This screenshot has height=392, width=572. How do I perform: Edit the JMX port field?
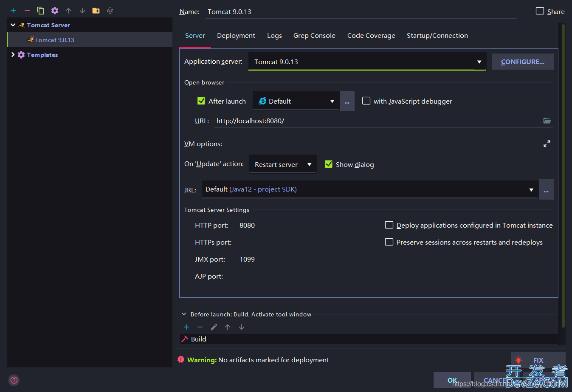click(307, 259)
